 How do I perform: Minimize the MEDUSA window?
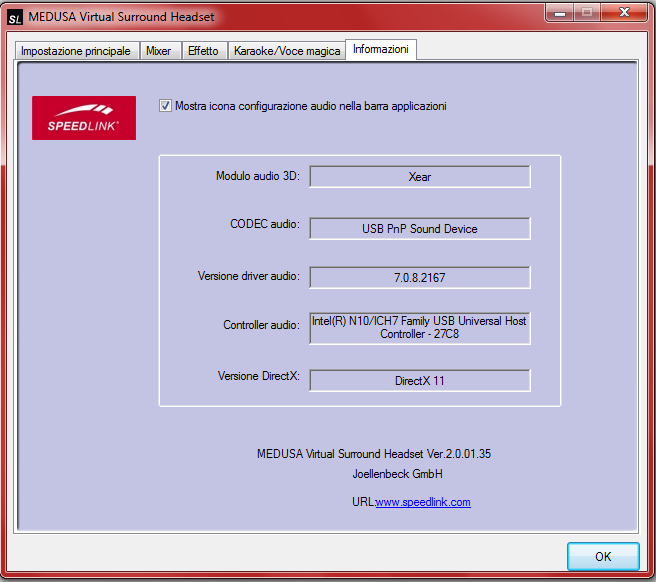tap(560, 13)
